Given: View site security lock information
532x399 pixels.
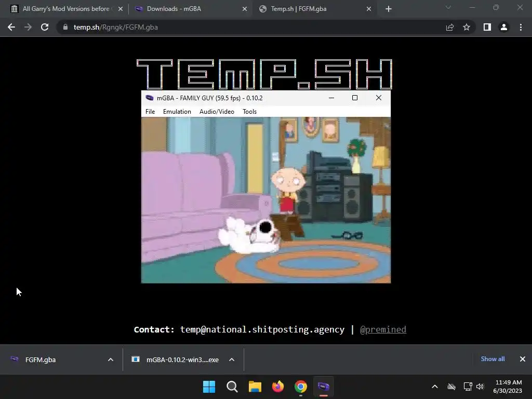Looking at the screenshot, I should pyautogui.click(x=65, y=27).
